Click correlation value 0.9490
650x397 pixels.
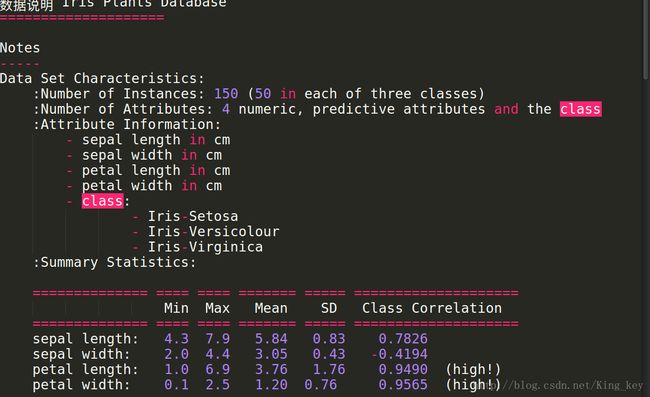[x=403, y=370]
